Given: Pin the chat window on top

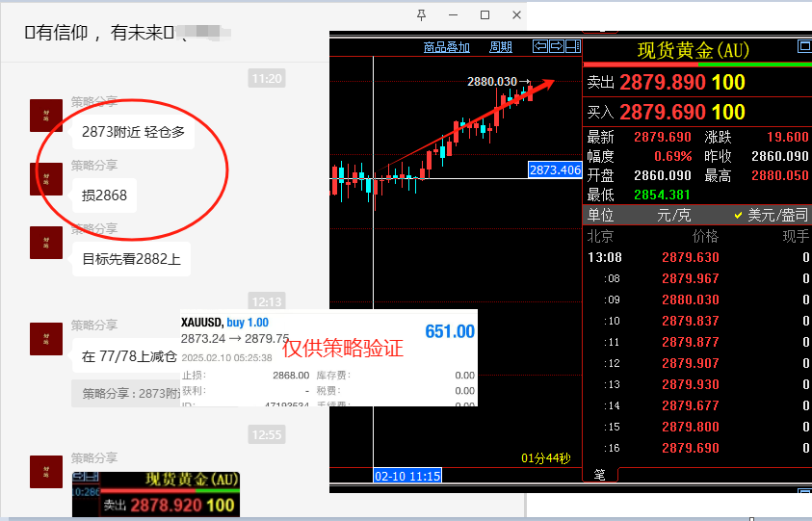Looking at the screenshot, I should (x=422, y=15).
